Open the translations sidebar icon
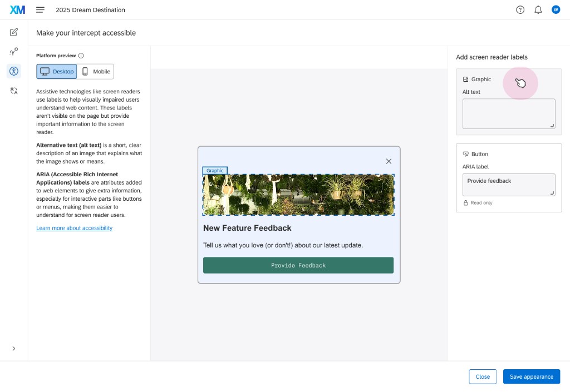This screenshot has height=392, width=570. 13,90
